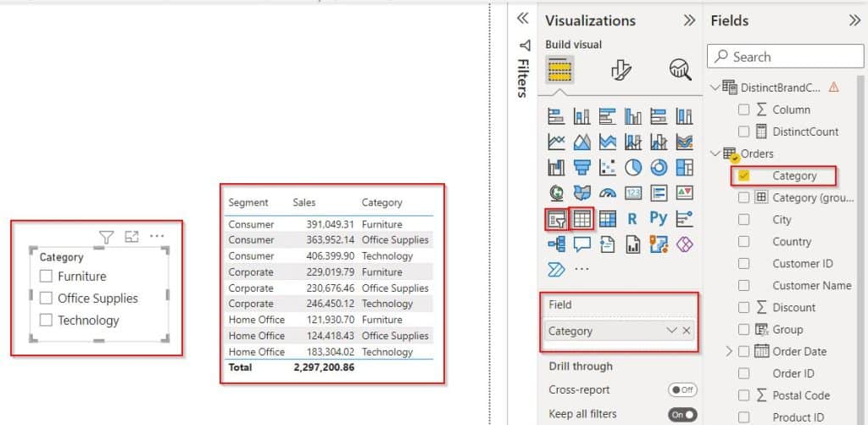Select the funnel chart visual
The image size is (868, 425).
581,167
